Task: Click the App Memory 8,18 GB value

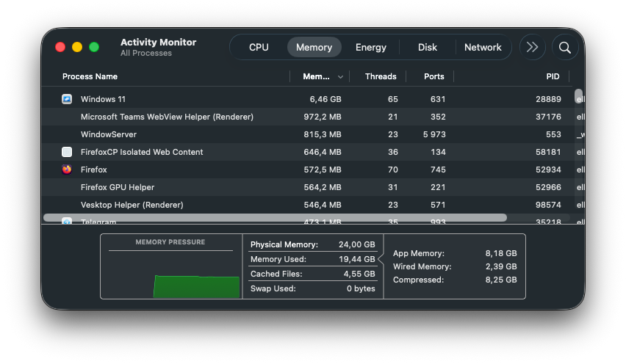Action: 501,253
